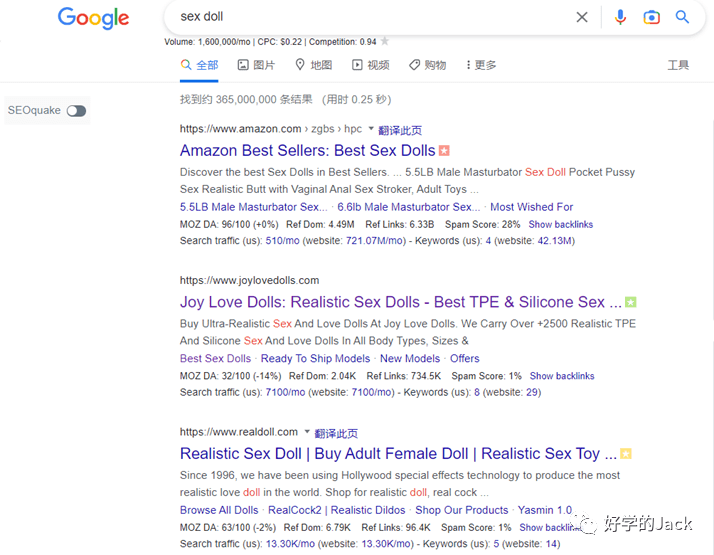Open the 6.6lb Male Masturbator sitelink
The width and height of the screenshot is (714, 555).
pyautogui.click(x=408, y=207)
